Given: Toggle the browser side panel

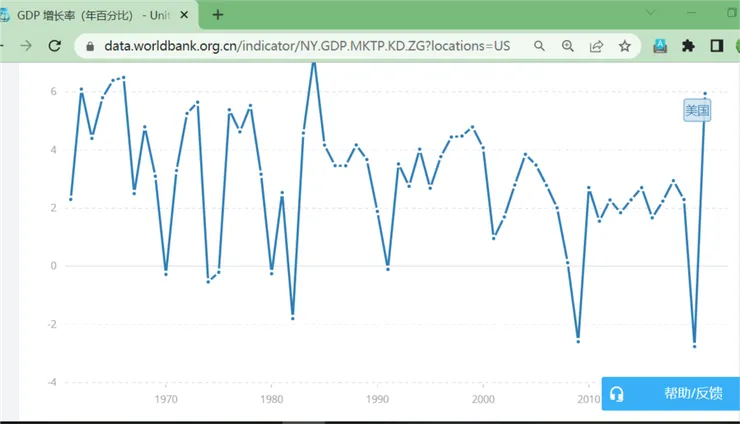Looking at the screenshot, I should (x=717, y=46).
